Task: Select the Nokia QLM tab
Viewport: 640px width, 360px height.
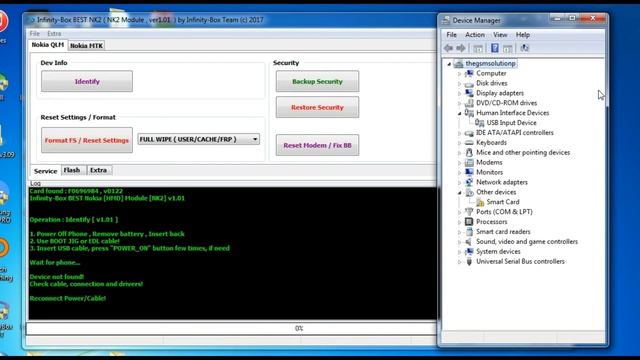Action: tap(48, 44)
